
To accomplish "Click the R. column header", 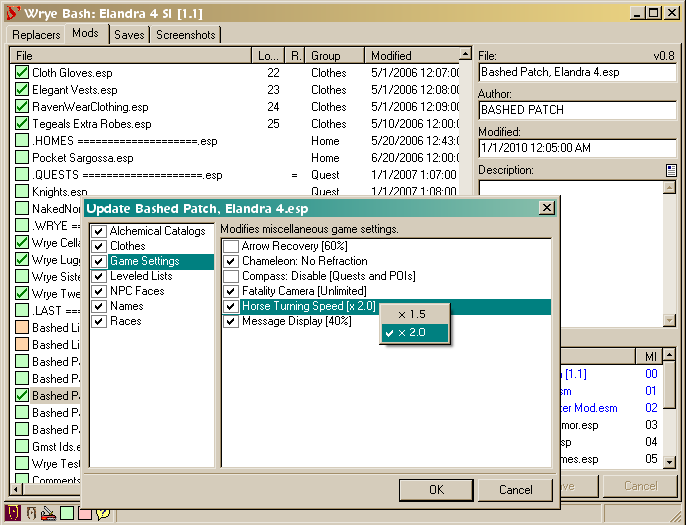I will 295,56.
